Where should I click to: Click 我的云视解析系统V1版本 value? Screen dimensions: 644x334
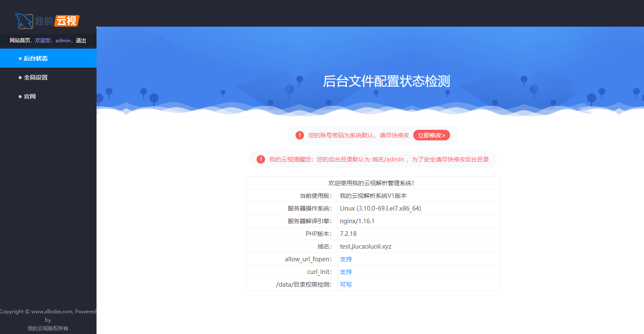click(x=373, y=196)
